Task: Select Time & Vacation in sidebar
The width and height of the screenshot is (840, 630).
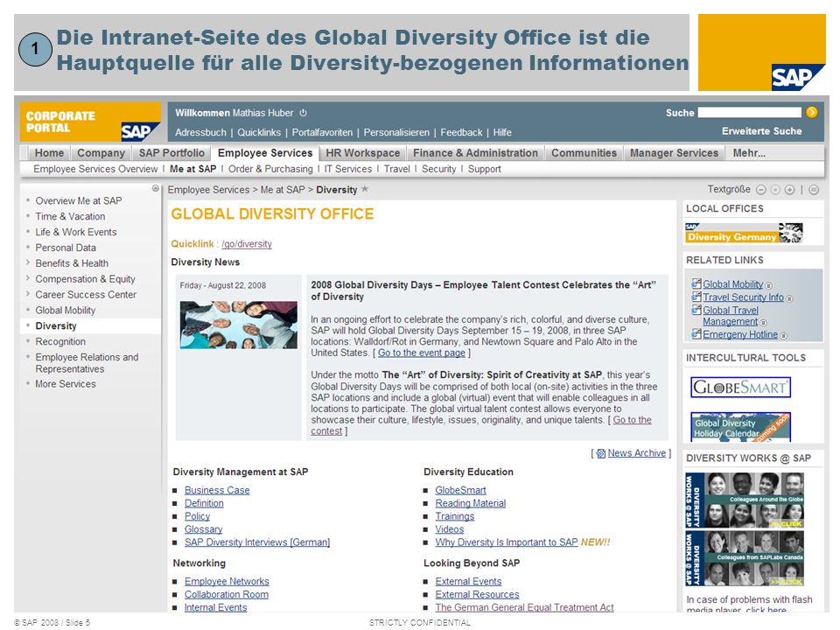Action: pyautogui.click(x=70, y=216)
